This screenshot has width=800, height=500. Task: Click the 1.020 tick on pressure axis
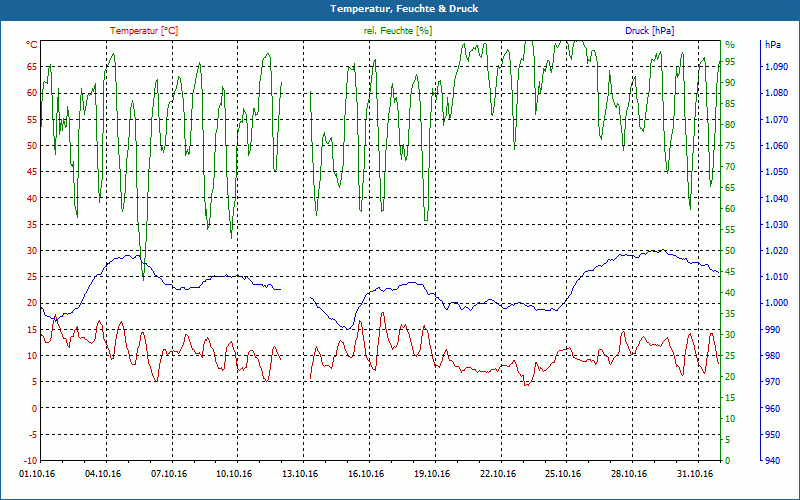pos(777,251)
